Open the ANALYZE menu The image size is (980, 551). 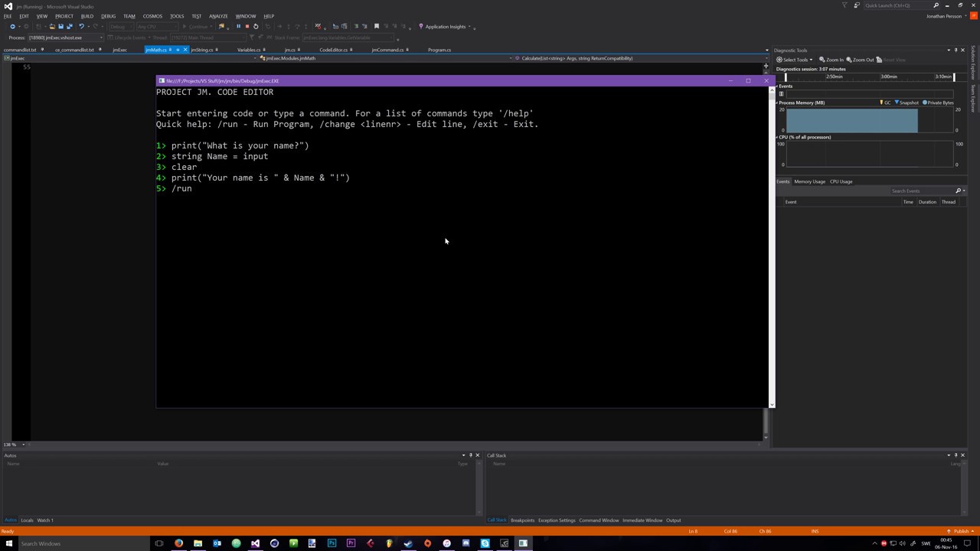218,16
